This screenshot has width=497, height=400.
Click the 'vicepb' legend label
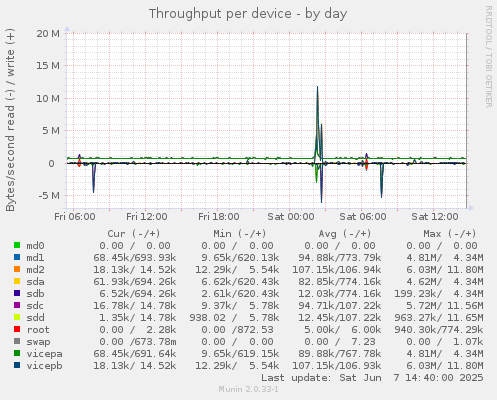coord(44,366)
